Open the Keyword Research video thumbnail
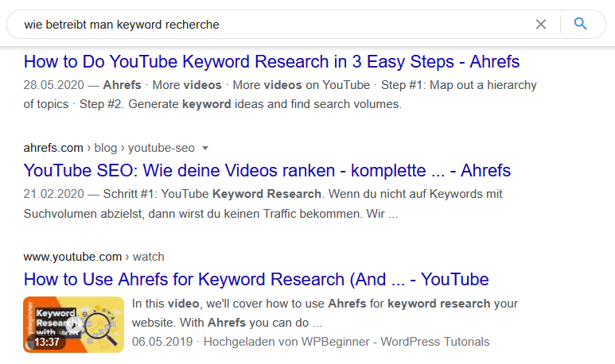 pyautogui.click(x=73, y=323)
